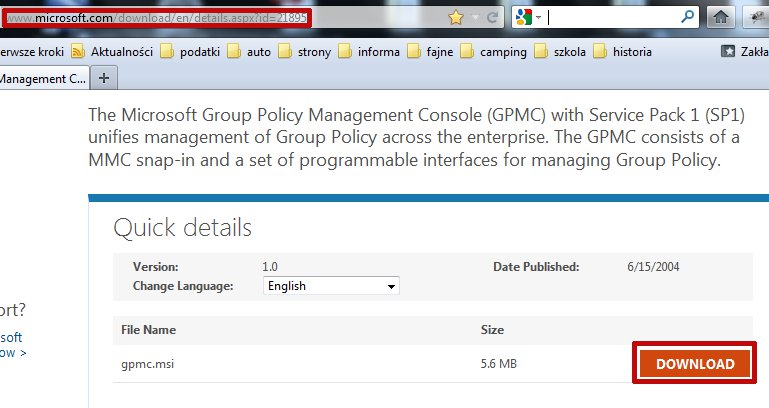Click the Home button icon

coord(720,18)
